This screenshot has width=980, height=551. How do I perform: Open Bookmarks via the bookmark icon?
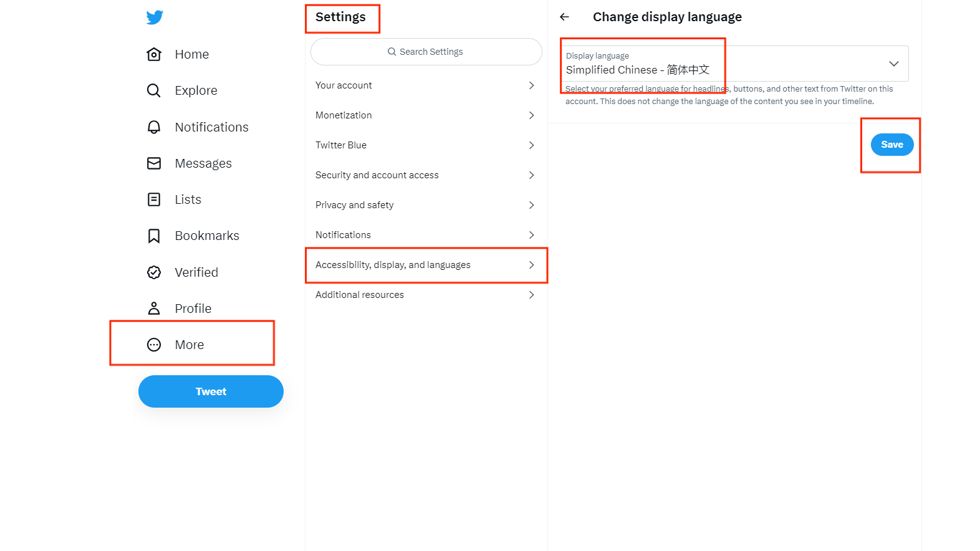[x=154, y=236]
